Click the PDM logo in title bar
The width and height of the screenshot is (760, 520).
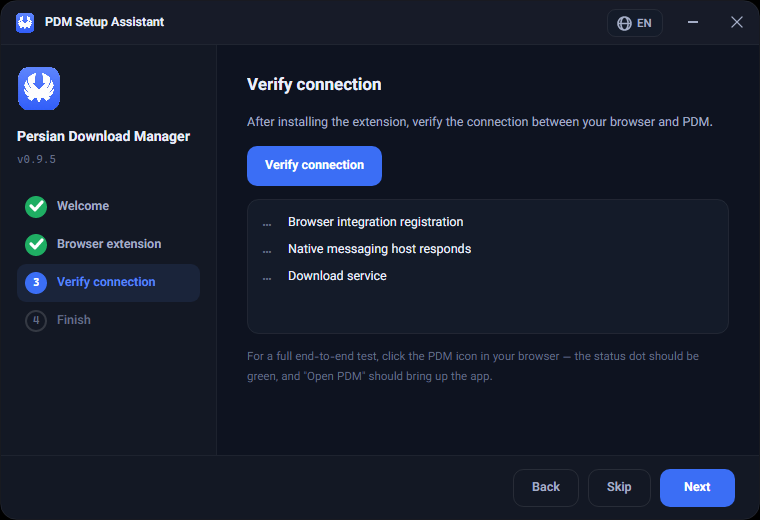click(x=25, y=22)
